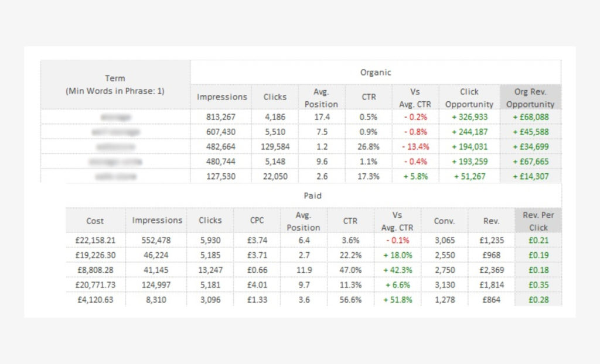
Task: Select the green +£68,088 opportunity cell
Action: pyautogui.click(x=530, y=117)
